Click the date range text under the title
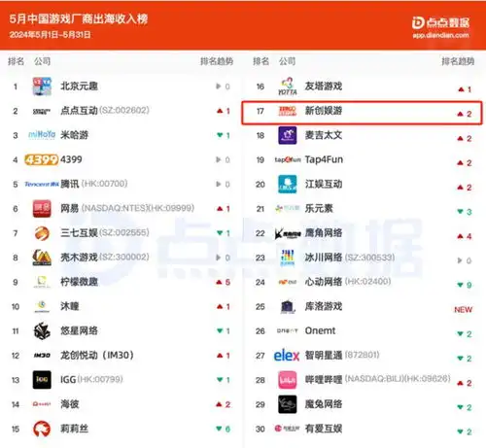The width and height of the screenshot is (486, 448). coord(51,35)
